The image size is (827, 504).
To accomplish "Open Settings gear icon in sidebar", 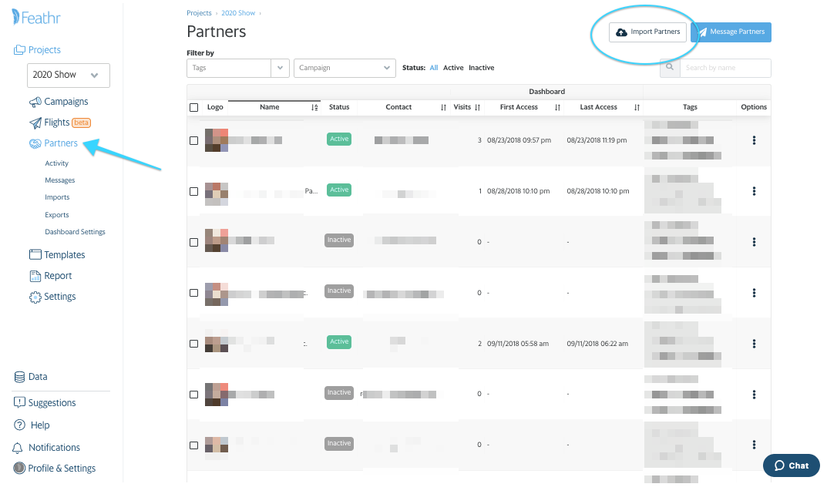I will point(35,297).
